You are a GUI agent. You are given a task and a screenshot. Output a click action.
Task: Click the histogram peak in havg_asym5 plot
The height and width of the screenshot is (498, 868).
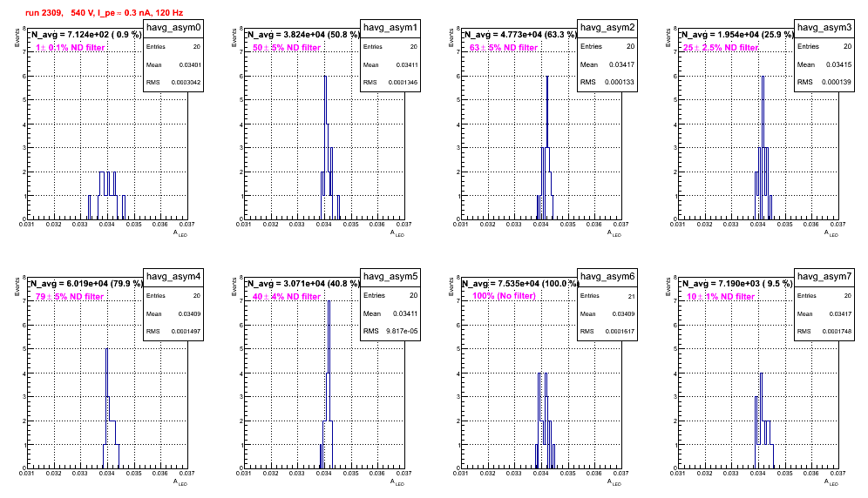pos(329,301)
